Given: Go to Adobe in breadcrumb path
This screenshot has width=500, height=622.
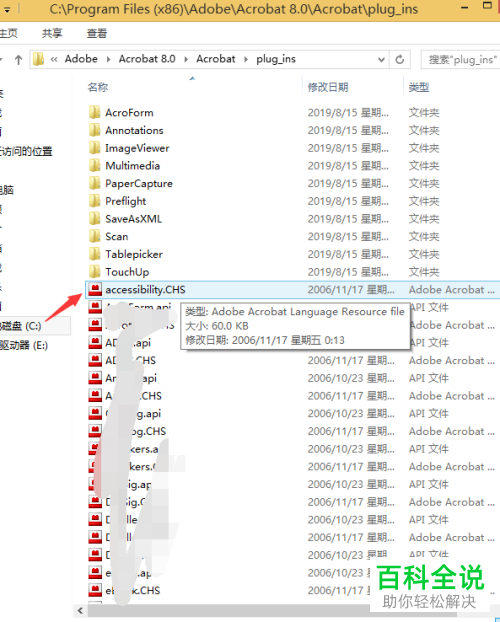Looking at the screenshot, I should (81, 59).
